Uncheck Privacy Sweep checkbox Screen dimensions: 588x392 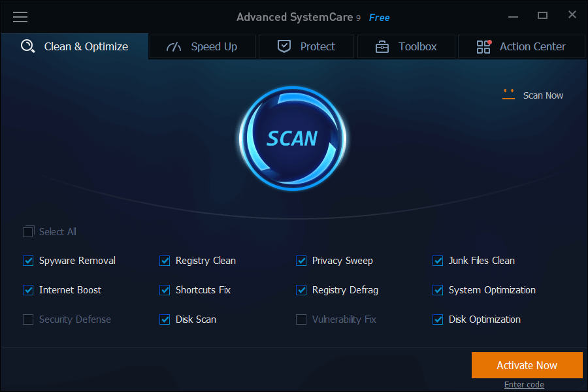(301, 260)
